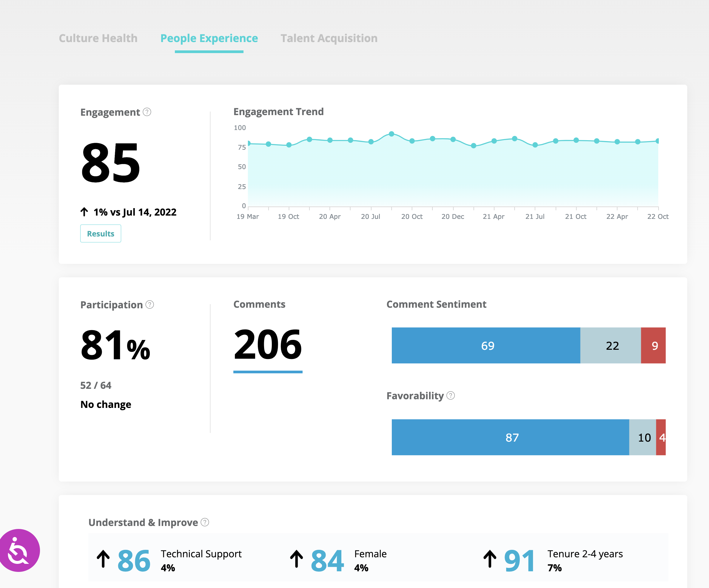Open comments by clicking 206

point(268,345)
